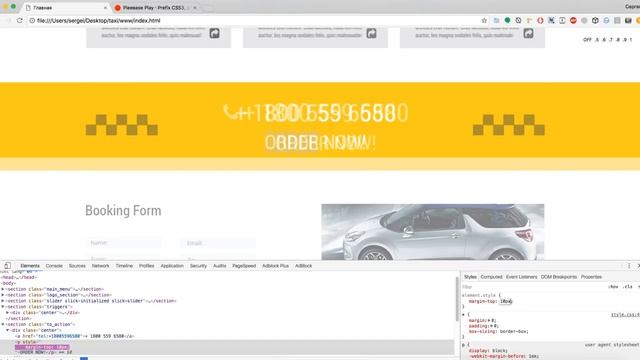The width and height of the screenshot is (640, 360).
Task: Select the Styles sidebar tab
Action: 470,277
